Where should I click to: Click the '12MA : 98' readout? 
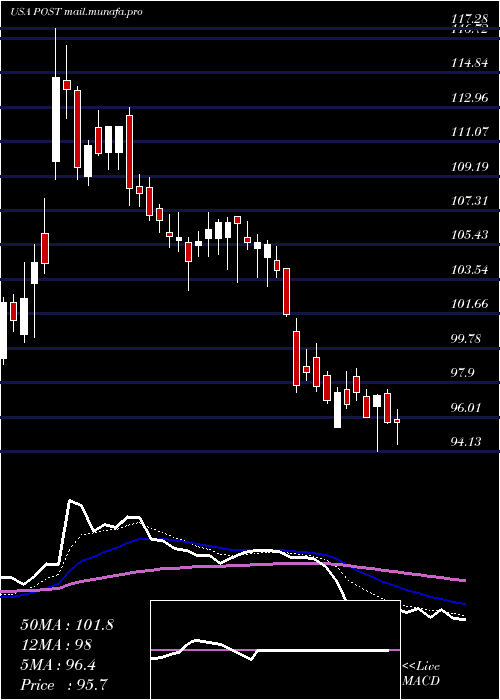(x=56, y=645)
